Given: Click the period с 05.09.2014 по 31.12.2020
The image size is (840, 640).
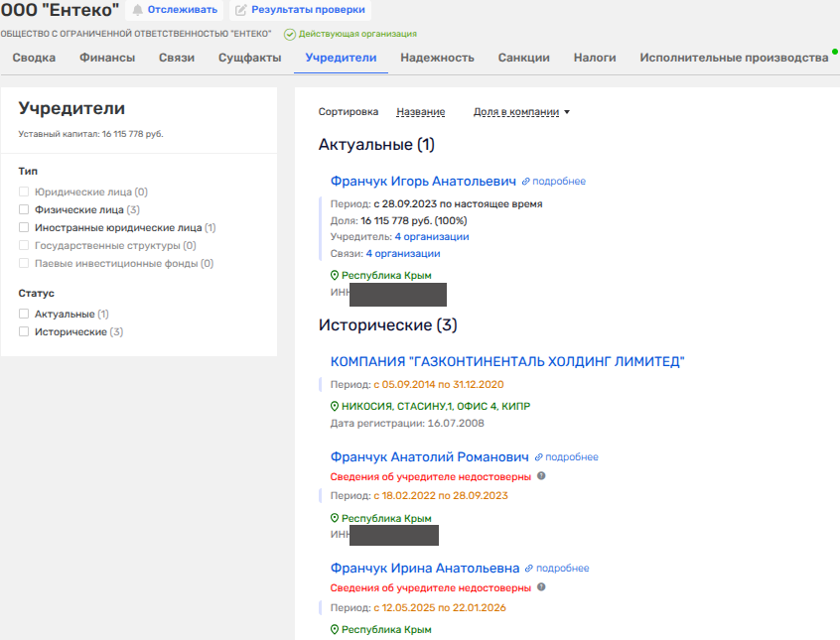Looking at the screenshot, I should coord(439,385).
